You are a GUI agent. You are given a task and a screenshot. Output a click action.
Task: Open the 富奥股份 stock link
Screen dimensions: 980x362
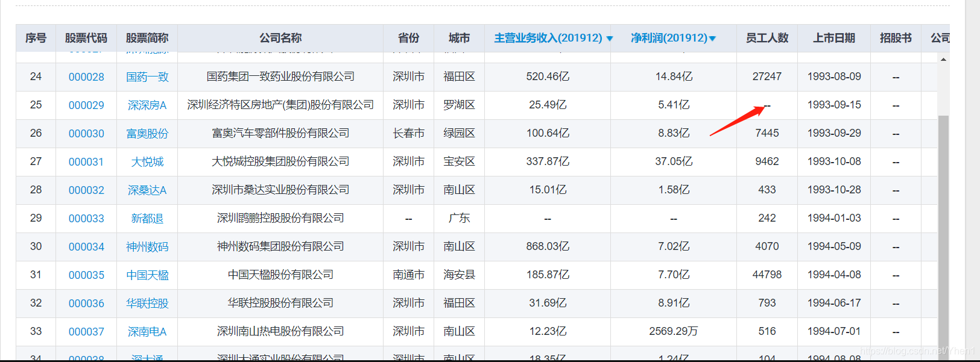point(147,134)
